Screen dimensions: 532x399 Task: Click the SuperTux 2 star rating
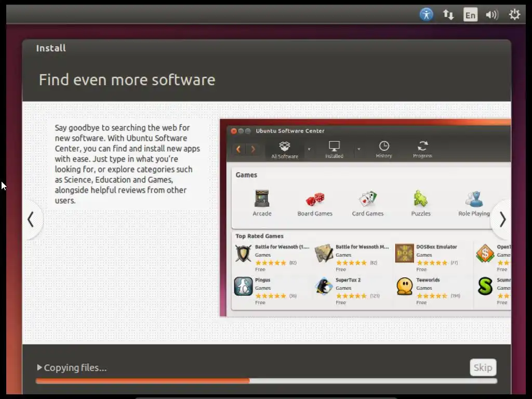[351, 296]
